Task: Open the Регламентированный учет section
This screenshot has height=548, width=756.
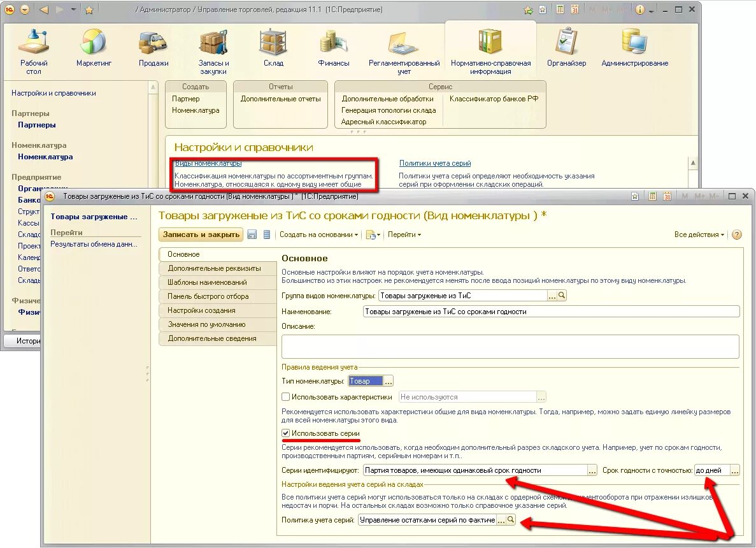Action: pyautogui.click(x=404, y=52)
